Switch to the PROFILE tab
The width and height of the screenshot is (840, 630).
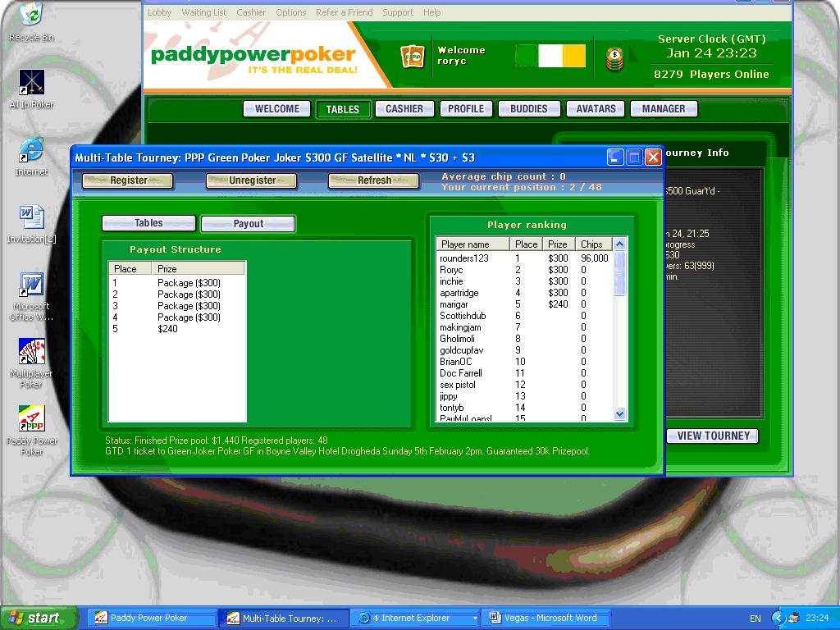point(466,109)
